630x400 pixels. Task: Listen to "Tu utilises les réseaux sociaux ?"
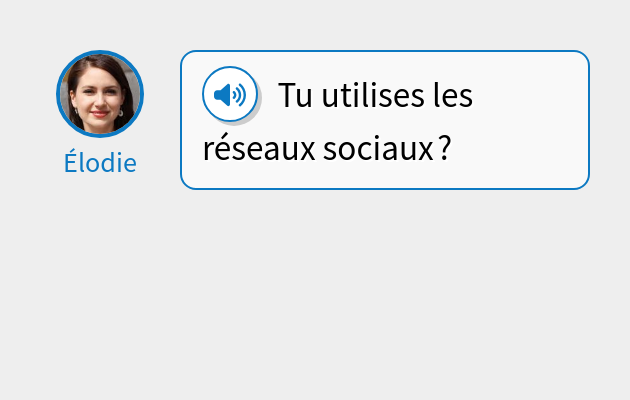tap(230, 95)
